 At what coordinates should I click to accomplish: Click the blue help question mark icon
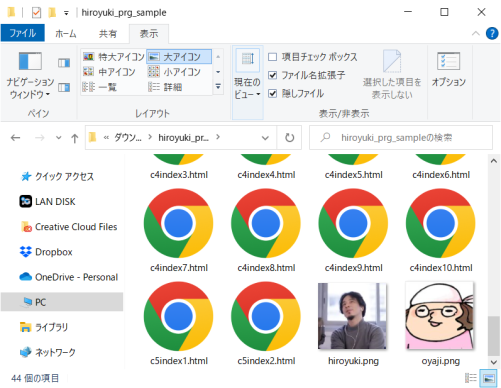[x=492, y=33]
